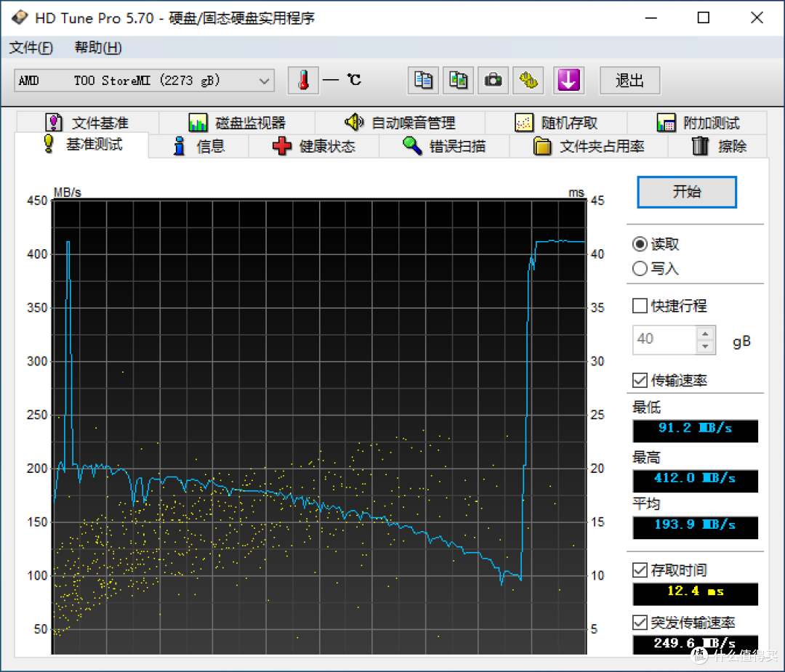Viewport: 785px width, 672px height.
Task: Uncheck the 存取时间 access time option
Action: click(640, 570)
